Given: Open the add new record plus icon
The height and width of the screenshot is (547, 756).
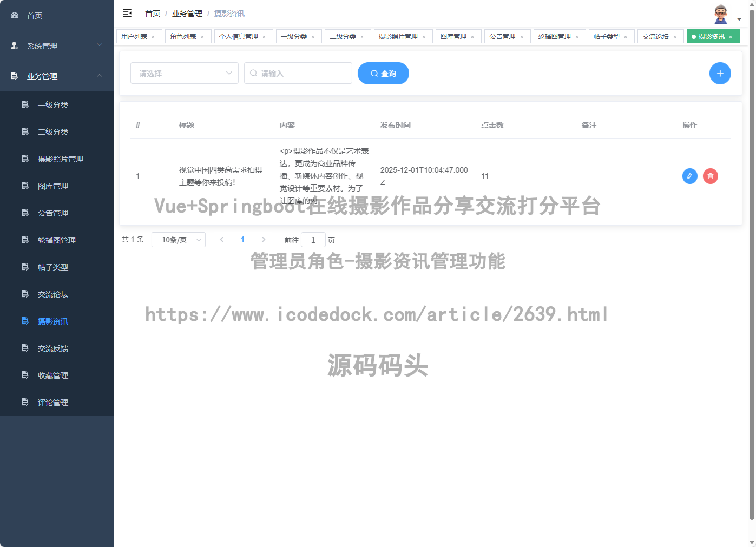Looking at the screenshot, I should click(x=720, y=73).
